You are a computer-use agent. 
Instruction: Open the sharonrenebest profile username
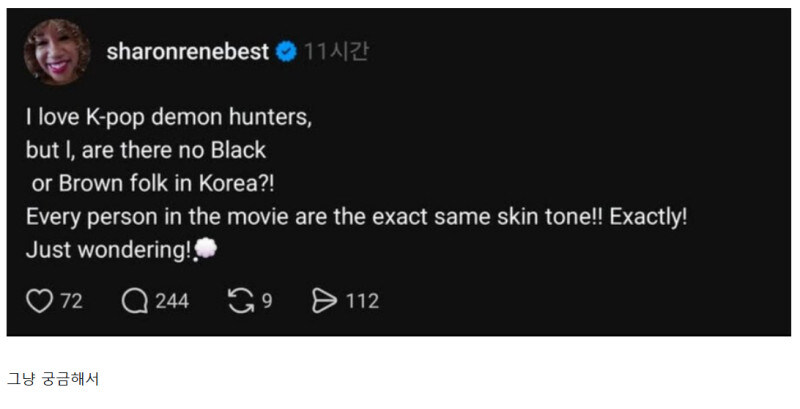[x=187, y=52]
